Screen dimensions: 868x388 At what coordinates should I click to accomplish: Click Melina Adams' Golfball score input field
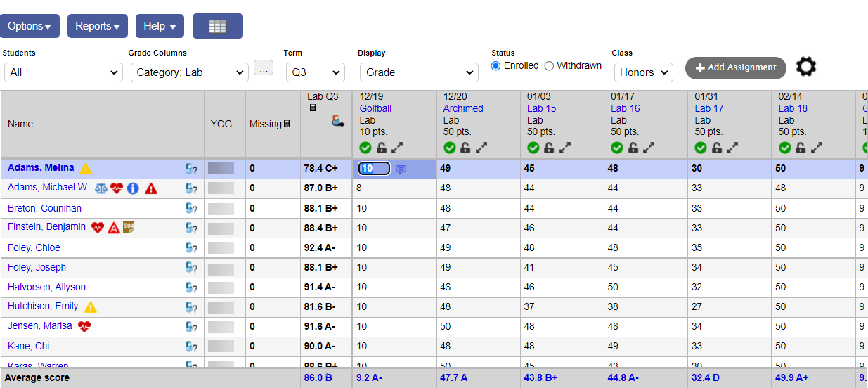click(374, 169)
